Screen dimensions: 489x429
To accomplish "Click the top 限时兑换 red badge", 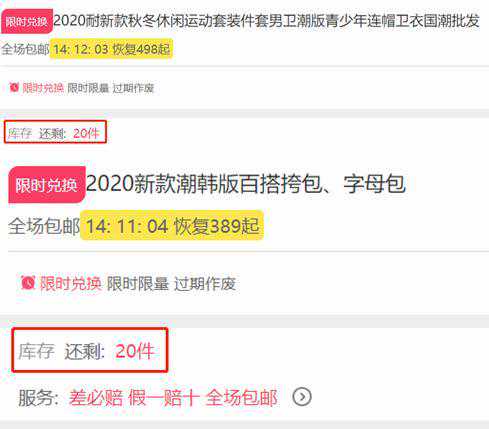I will pos(27,21).
